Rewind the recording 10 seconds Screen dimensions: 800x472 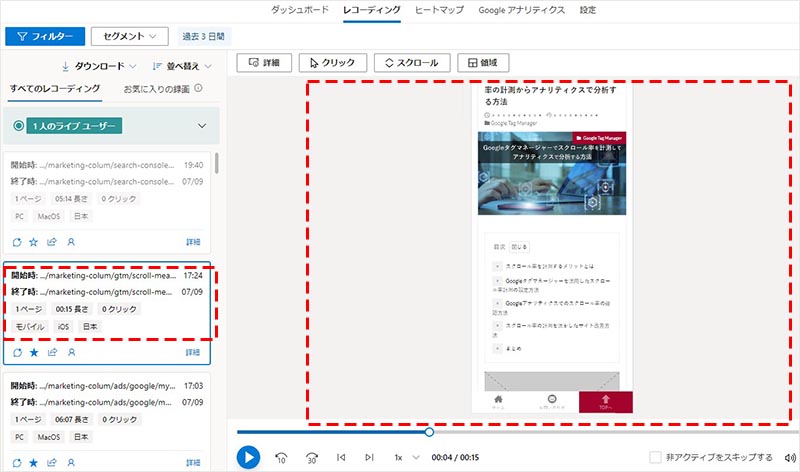281,458
